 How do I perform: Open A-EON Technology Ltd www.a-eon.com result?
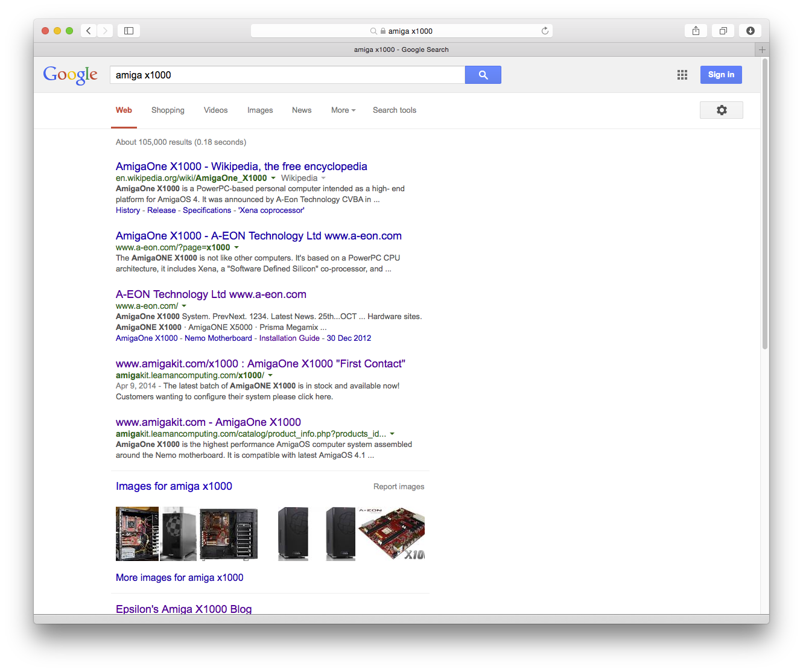[211, 294]
